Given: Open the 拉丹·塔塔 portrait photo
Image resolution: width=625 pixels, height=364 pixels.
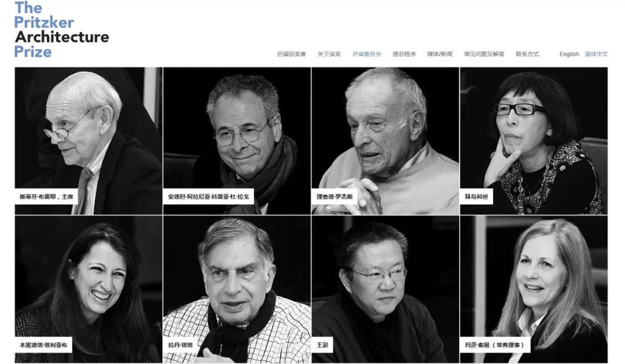Looking at the screenshot, I should [x=237, y=289].
